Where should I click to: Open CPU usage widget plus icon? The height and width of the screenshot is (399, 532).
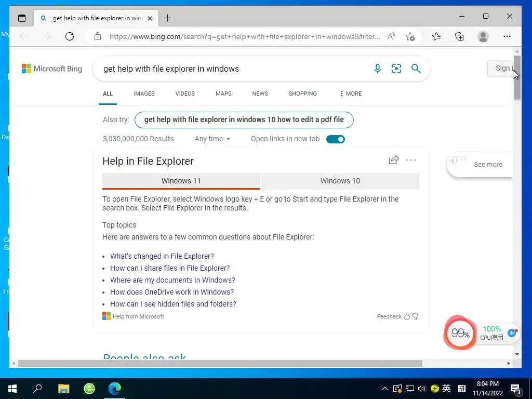[512, 333]
